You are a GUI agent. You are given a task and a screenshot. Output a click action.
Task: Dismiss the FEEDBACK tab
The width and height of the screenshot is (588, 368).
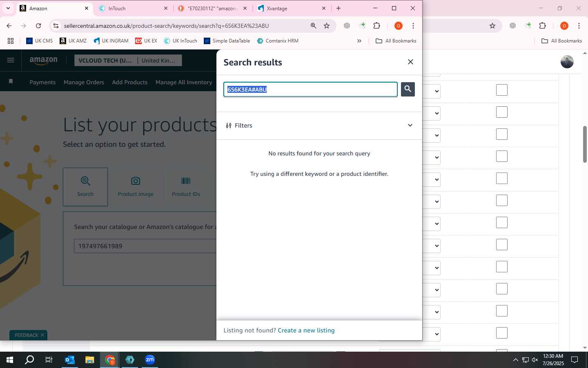[x=42, y=335]
